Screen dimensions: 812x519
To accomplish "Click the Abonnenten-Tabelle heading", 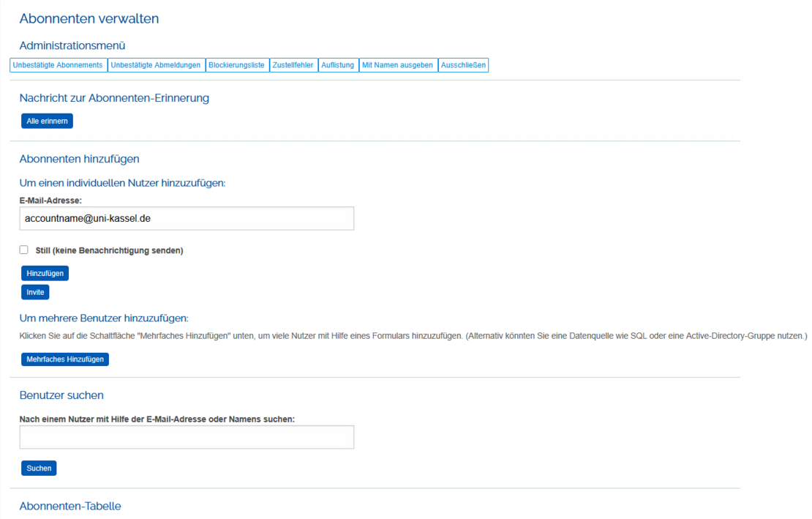I will [70, 506].
